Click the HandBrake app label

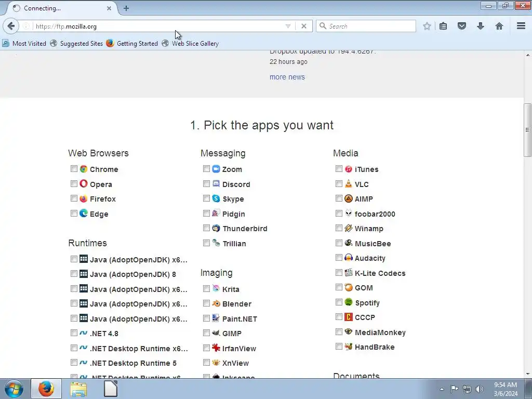point(375,347)
